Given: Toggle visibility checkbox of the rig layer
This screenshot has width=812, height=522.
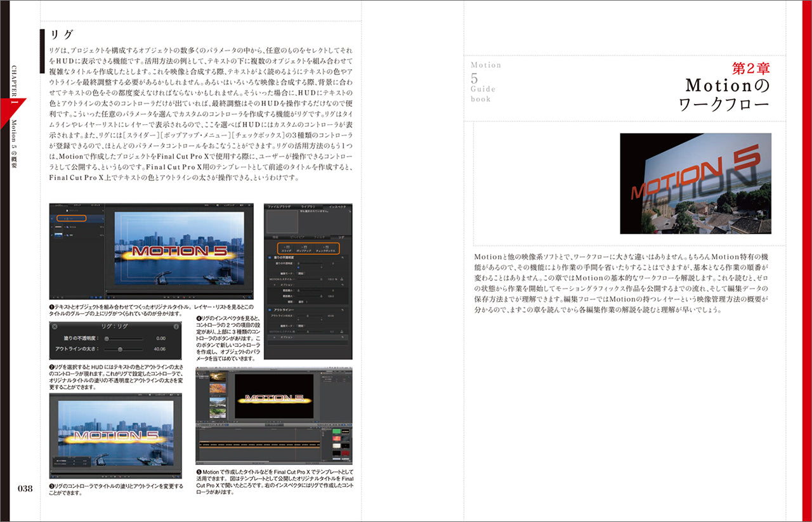Looking at the screenshot, I should point(52,218).
